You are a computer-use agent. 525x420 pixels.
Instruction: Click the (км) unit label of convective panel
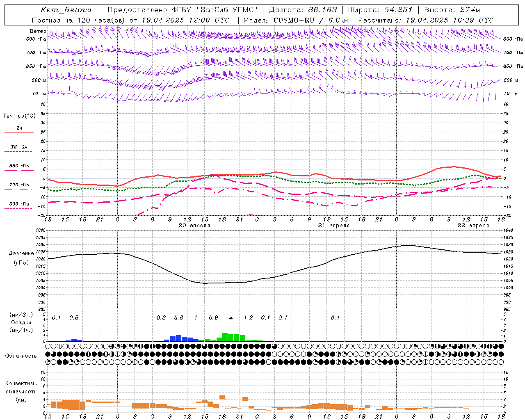21,399
